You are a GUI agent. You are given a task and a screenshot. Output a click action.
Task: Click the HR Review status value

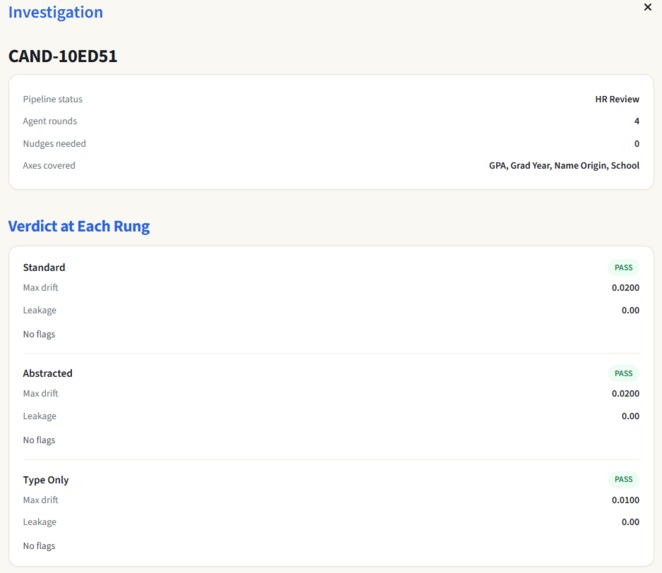617,99
